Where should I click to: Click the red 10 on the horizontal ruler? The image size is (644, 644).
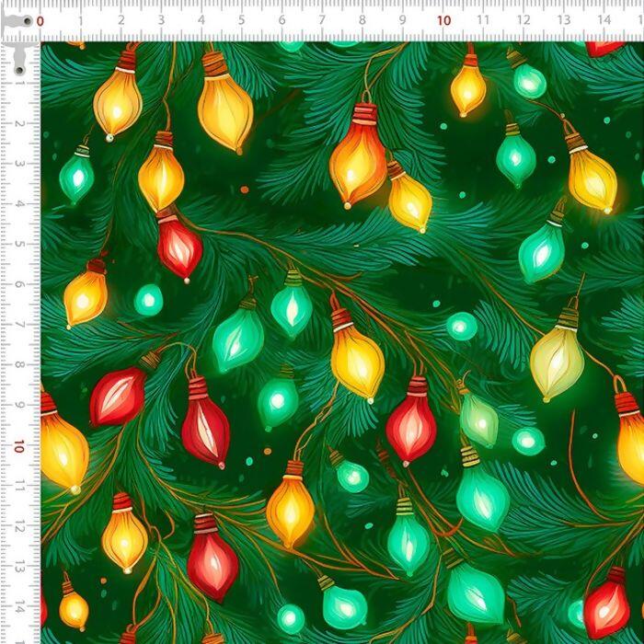pos(443,20)
